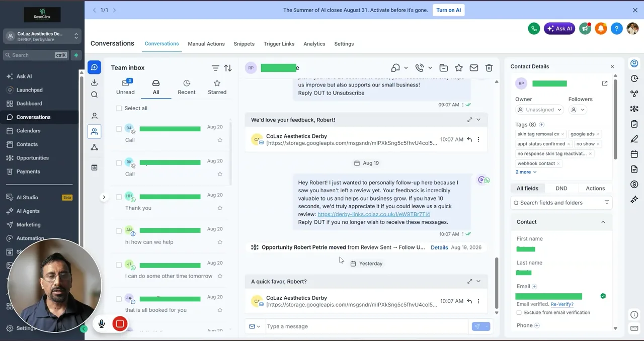Open the orange notifications bell
Viewport: 644px width, 341px height.
tap(601, 29)
